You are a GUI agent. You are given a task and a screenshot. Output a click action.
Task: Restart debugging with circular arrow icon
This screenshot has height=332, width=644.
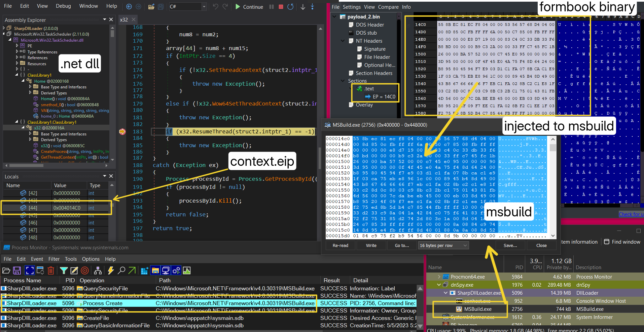[x=290, y=6]
